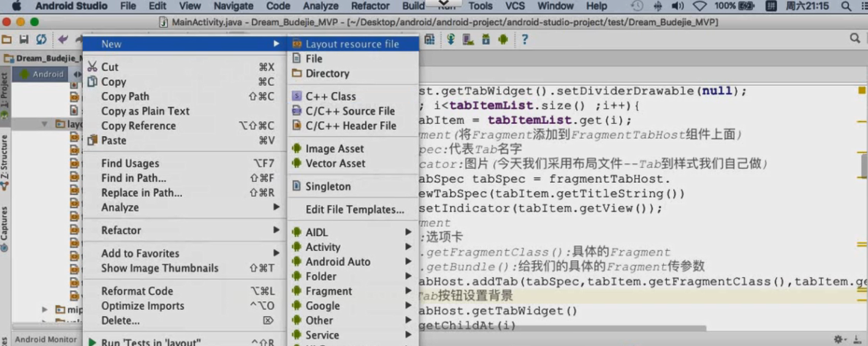Click Optimize Imports

(x=185, y=306)
